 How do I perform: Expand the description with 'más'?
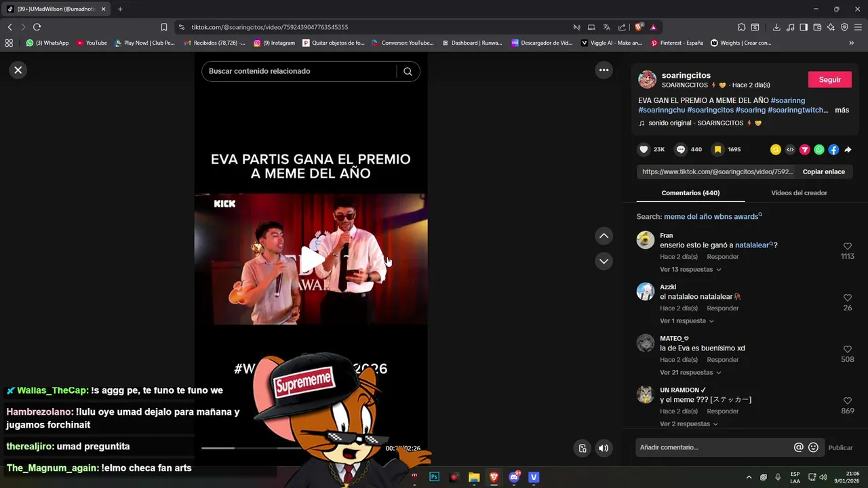[842, 110]
